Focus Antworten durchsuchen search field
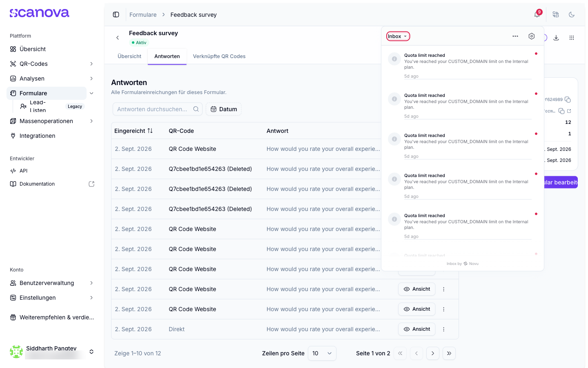 (158, 109)
